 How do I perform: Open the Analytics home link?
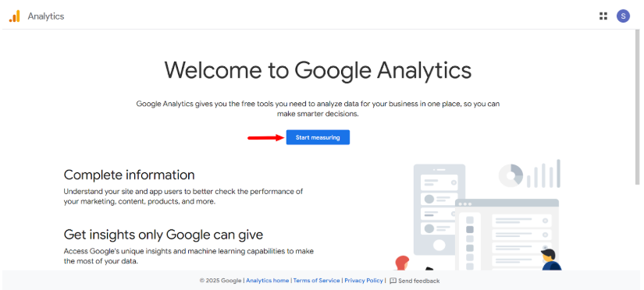tap(268, 281)
